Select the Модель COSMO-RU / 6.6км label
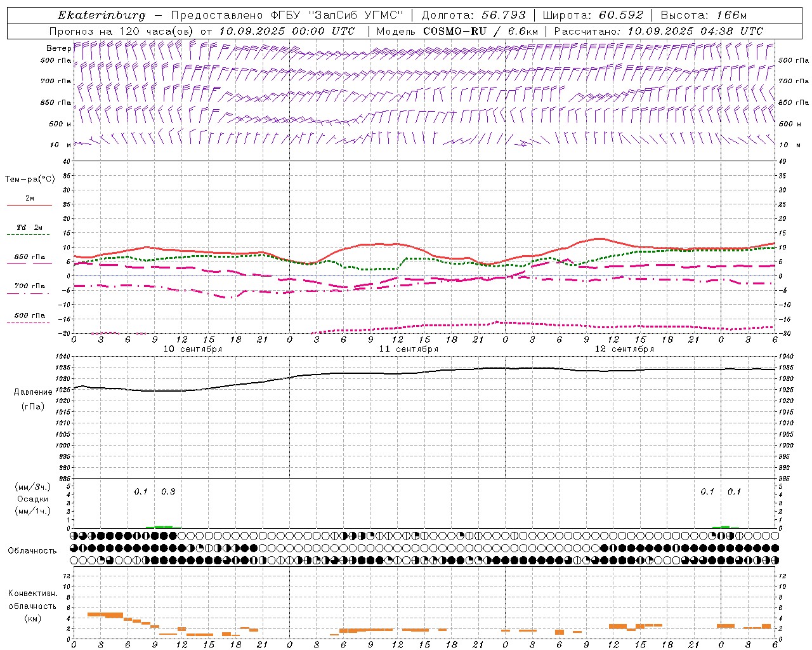 [457, 31]
